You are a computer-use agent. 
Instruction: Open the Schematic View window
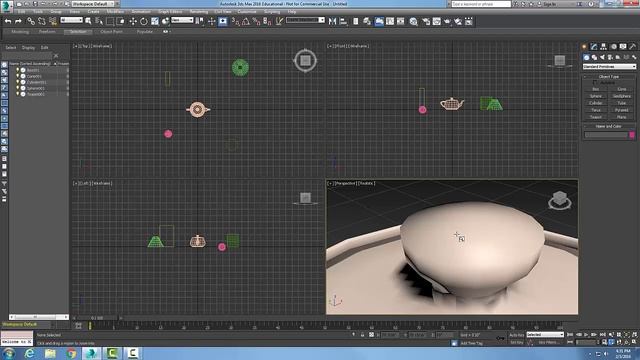point(401,21)
